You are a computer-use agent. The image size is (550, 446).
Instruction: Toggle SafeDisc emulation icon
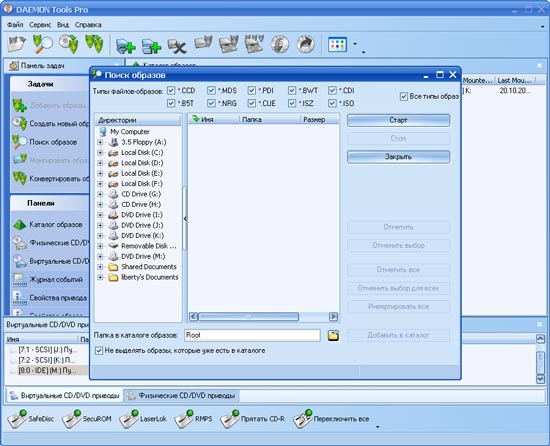coord(17,419)
